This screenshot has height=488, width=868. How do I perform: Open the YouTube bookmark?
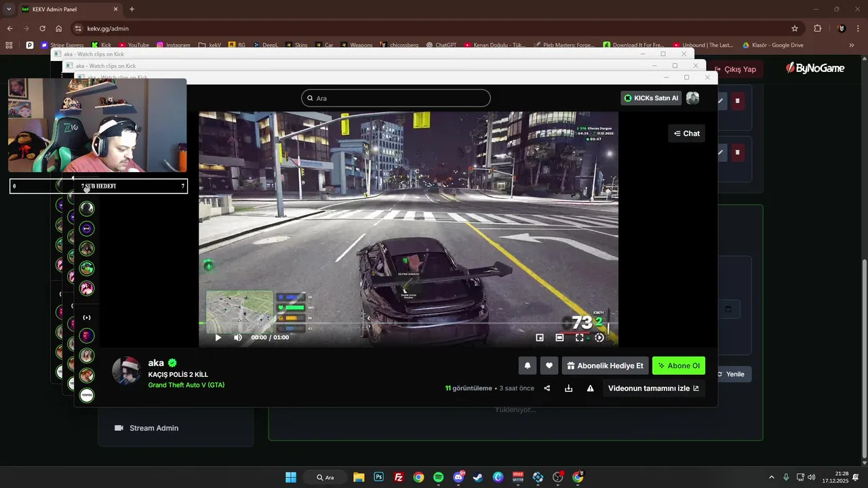pos(134,45)
